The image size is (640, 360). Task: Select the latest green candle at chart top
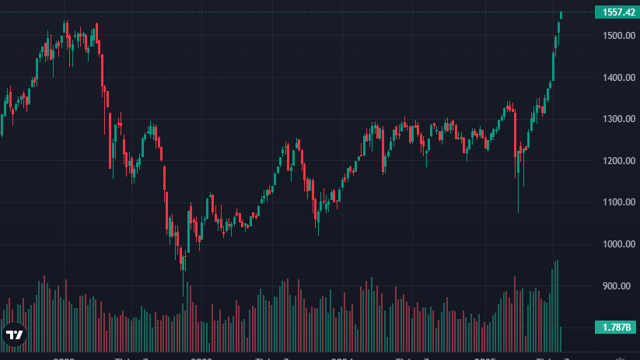[x=561, y=15]
